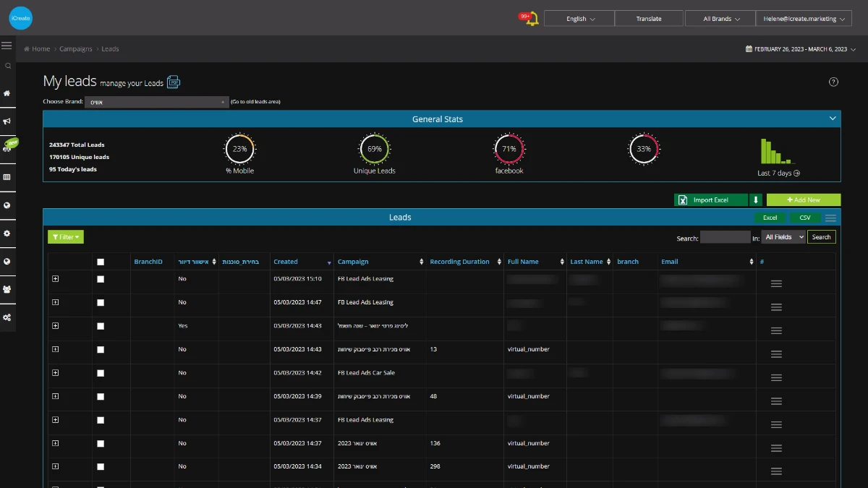Click the 69% Unique Leads gauge
Image resolution: width=868 pixels, height=488 pixels.
[374, 149]
